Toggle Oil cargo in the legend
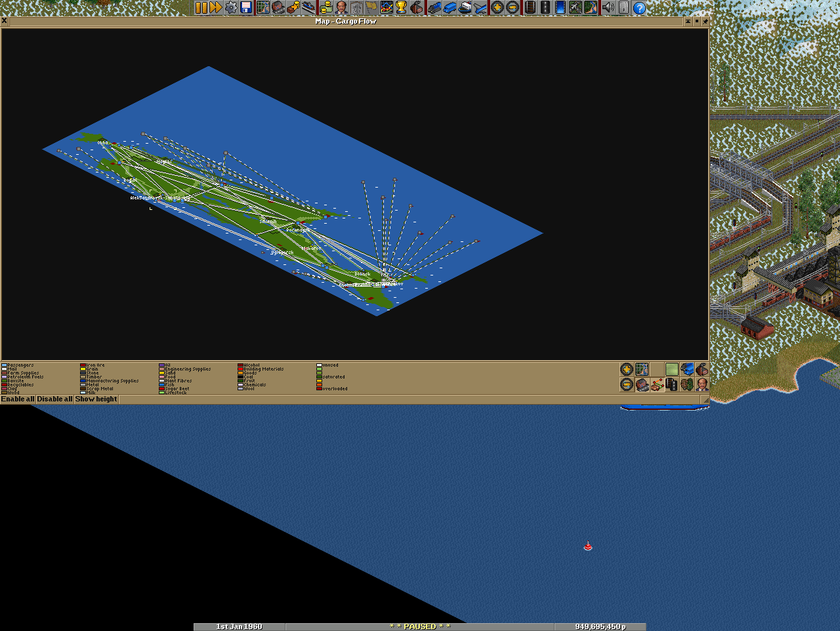Image resolution: width=840 pixels, height=631 pixels. [165, 365]
